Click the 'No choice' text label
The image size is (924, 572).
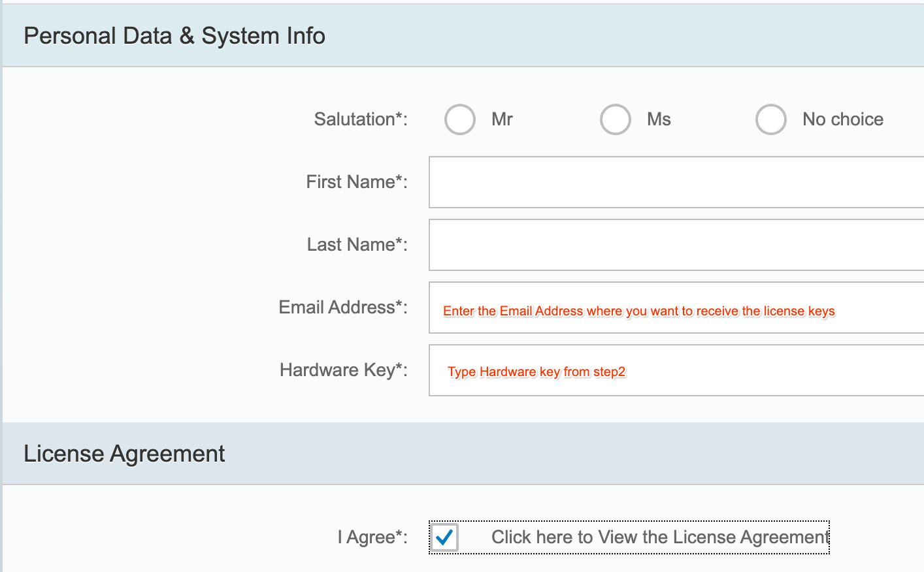pyautogui.click(x=842, y=119)
